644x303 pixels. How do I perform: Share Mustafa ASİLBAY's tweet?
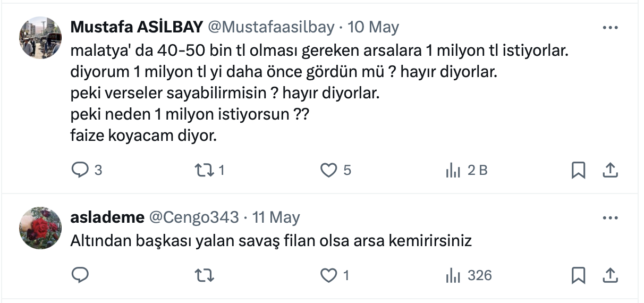pyautogui.click(x=611, y=170)
